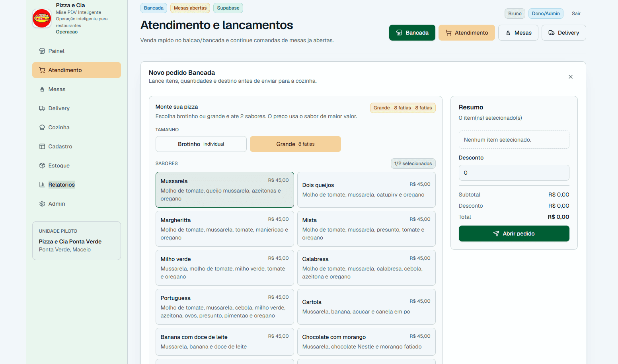
Task: Click the Painel storefront icon in sidebar
Action: (x=42, y=51)
